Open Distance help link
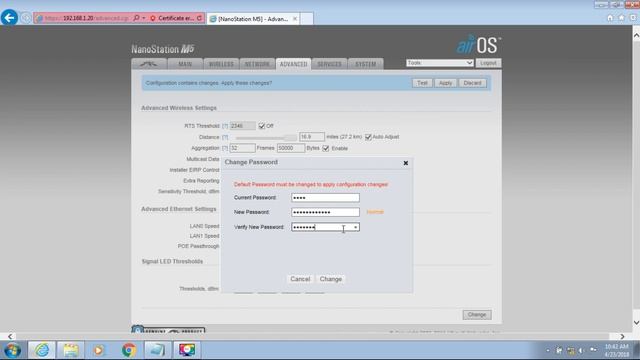This screenshot has height=360, width=640. 225,137
